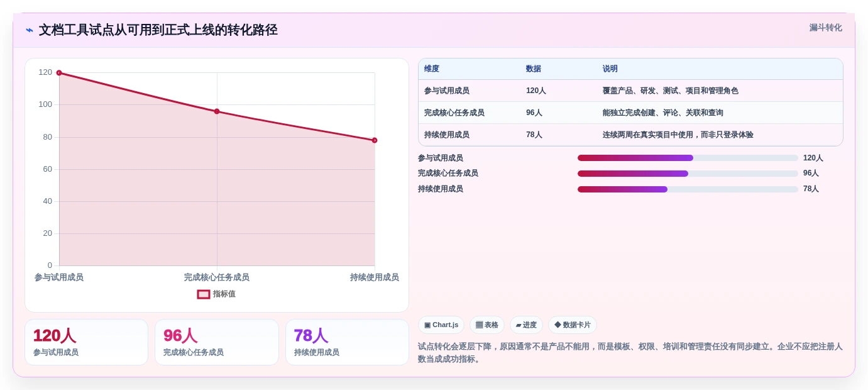Click the 漏斗转化 tag in the header
The image size is (868, 390).
825,28
